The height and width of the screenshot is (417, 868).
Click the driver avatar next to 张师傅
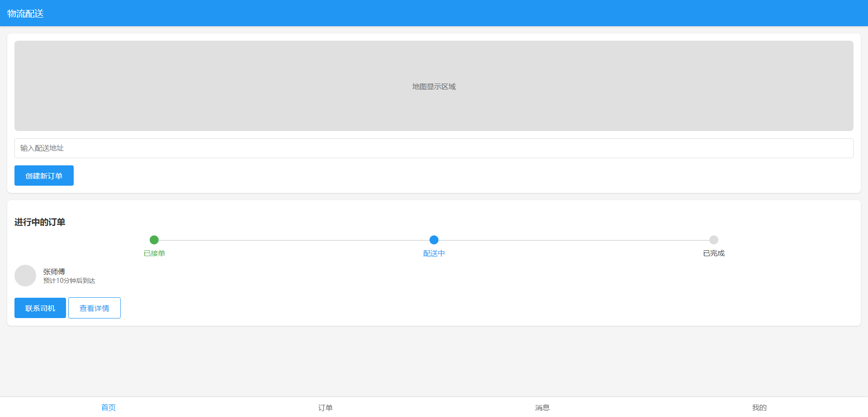pyautogui.click(x=25, y=276)
